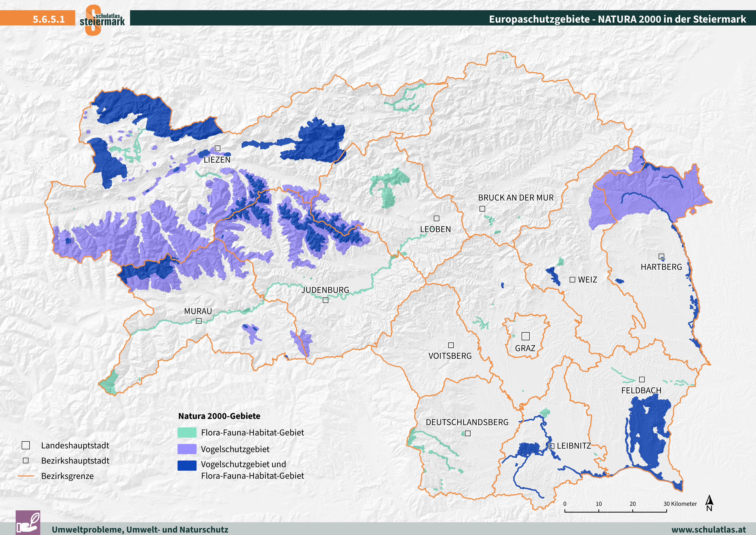This screenshot has height=535, width=756.
Task: Click the Weiz district town marker
Action: point(573,280)
